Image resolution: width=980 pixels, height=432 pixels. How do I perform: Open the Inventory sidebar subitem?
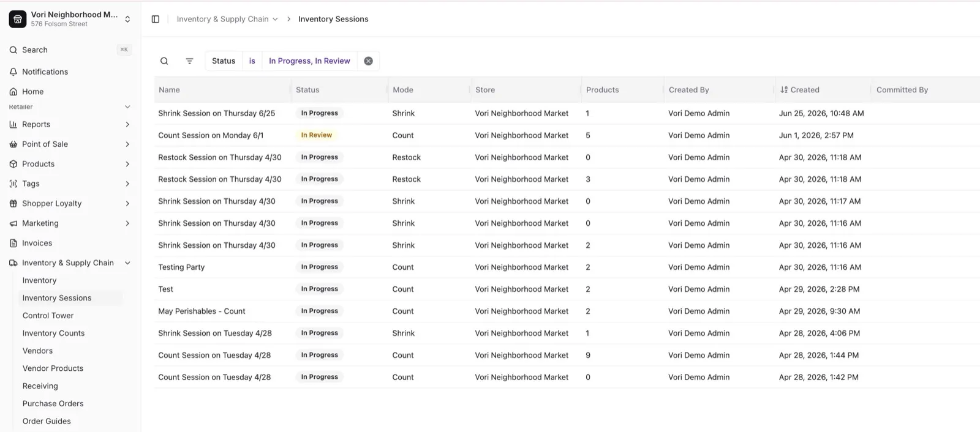tap(39, 280)
